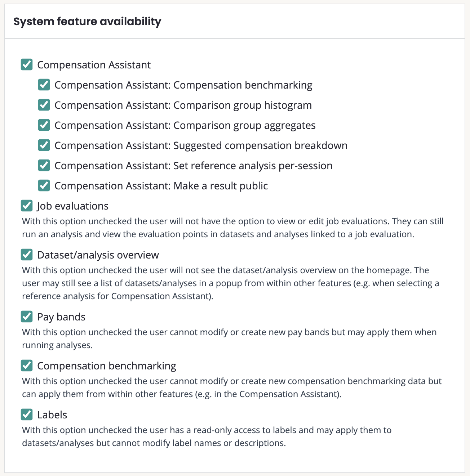
Task: Toggle the Dataset/analysis overview checkbox
Action: click(x=27, y=255)
